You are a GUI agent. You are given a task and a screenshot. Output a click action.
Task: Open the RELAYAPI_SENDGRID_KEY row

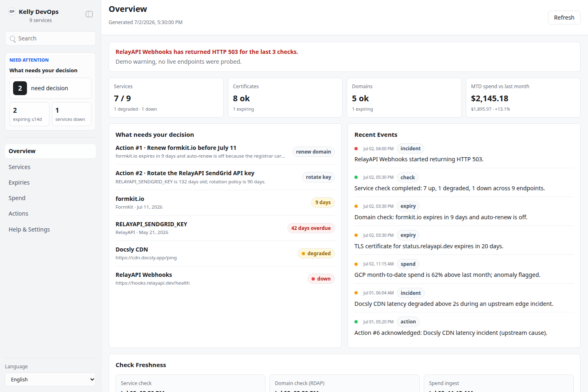click(x=225, y=228)
